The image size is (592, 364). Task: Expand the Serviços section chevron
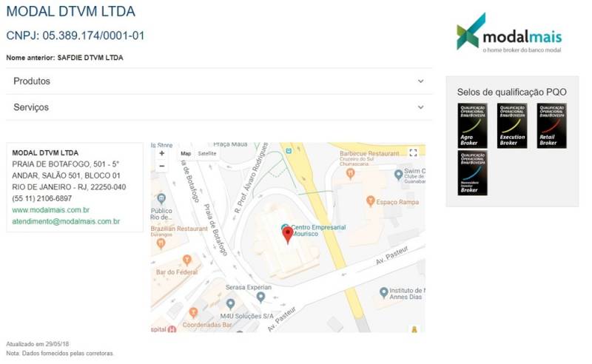(x=420, y=107)
